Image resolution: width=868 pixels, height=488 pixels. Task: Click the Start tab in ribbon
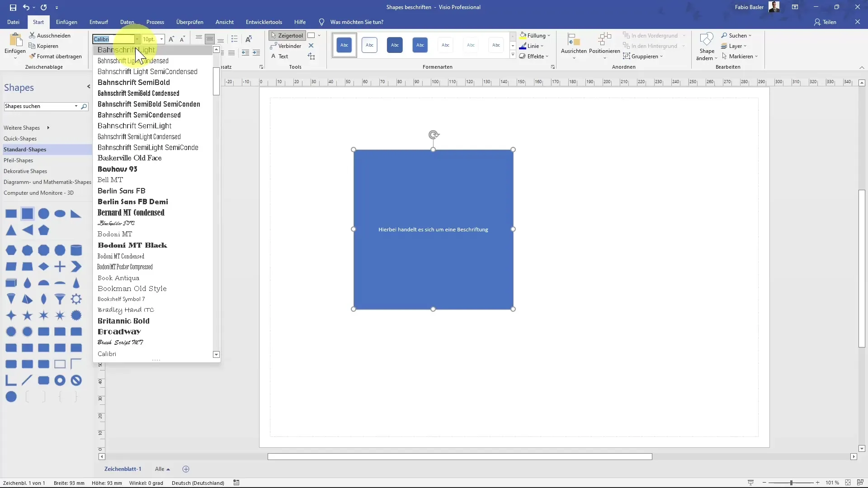pos(38,22)
